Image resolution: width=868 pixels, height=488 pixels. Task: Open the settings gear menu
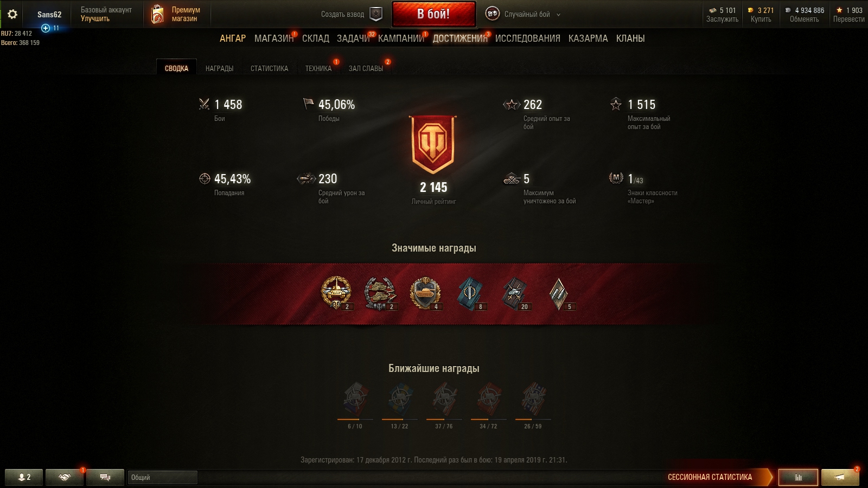[12, 14]
